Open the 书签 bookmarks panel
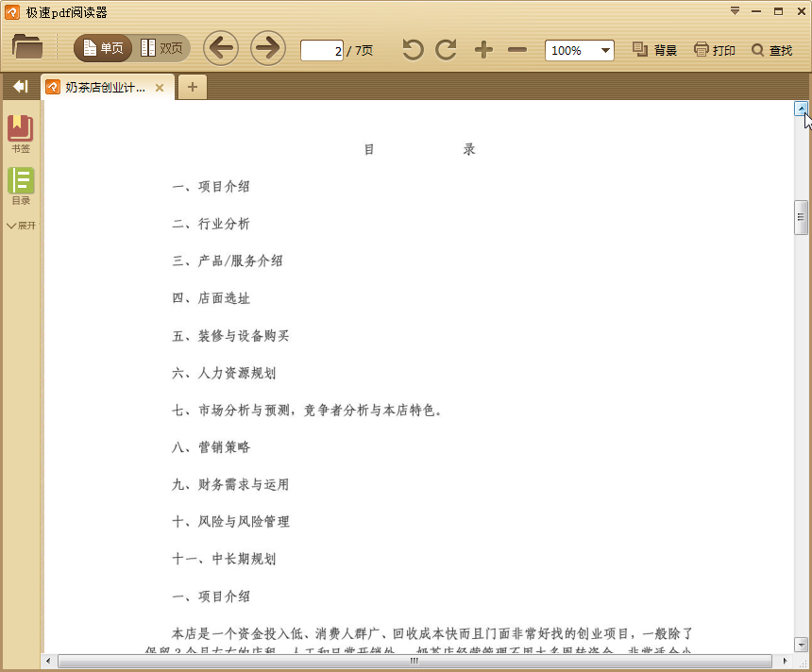The image size is (812, 672). (x=20, y=134)
